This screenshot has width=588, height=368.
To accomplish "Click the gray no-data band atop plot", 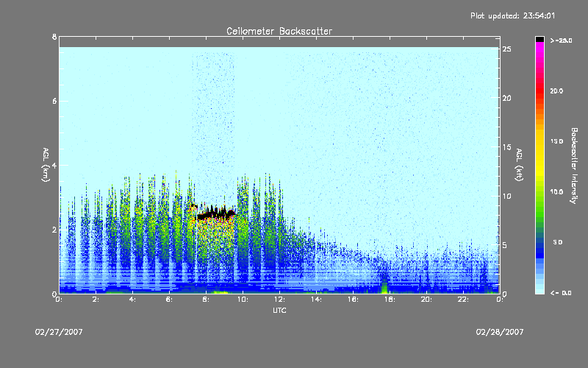I will coord(279,42).
